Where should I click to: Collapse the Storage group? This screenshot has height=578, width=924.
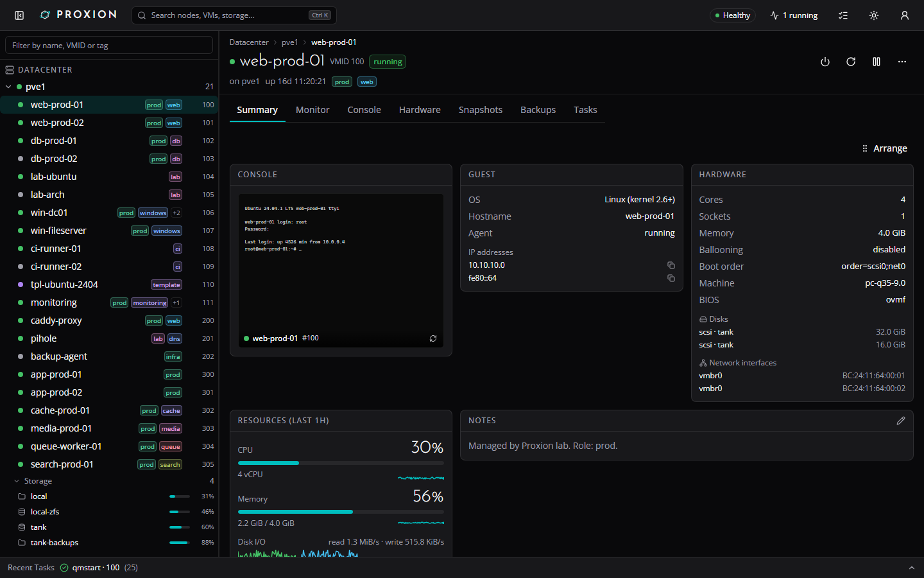(17, 481)
